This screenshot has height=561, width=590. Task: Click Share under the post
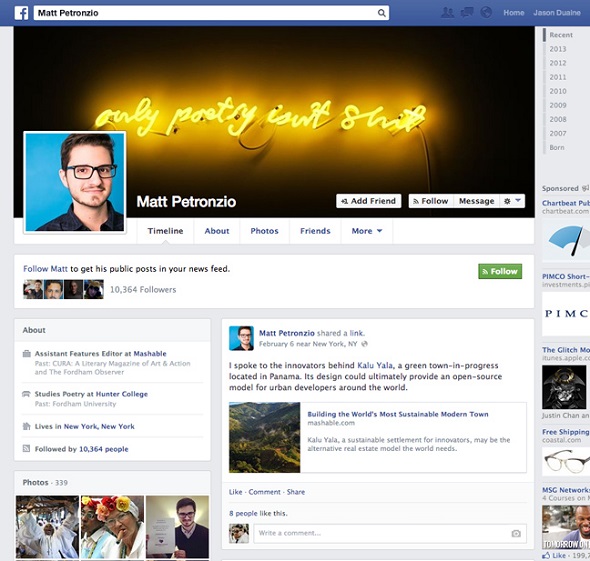296,492
